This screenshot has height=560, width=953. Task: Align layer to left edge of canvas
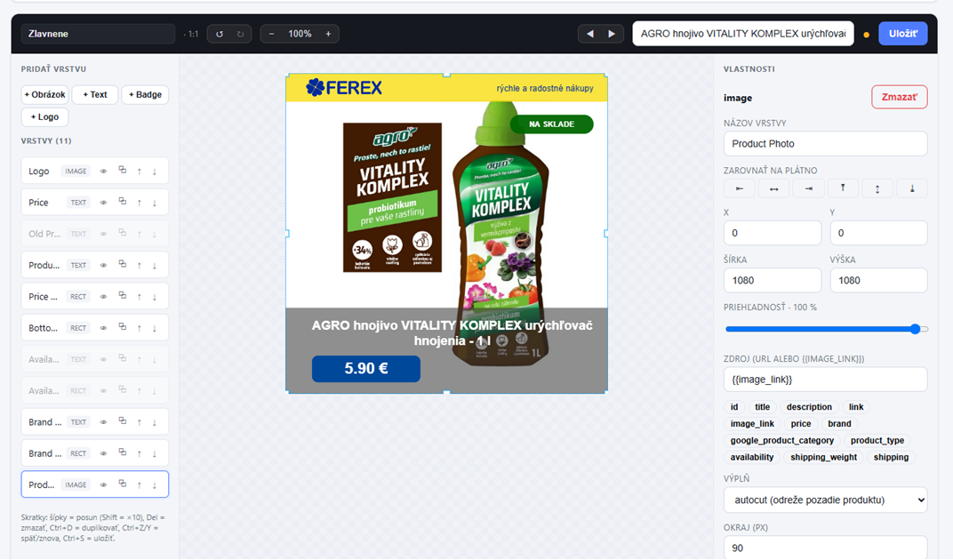[x=740, y=188]
